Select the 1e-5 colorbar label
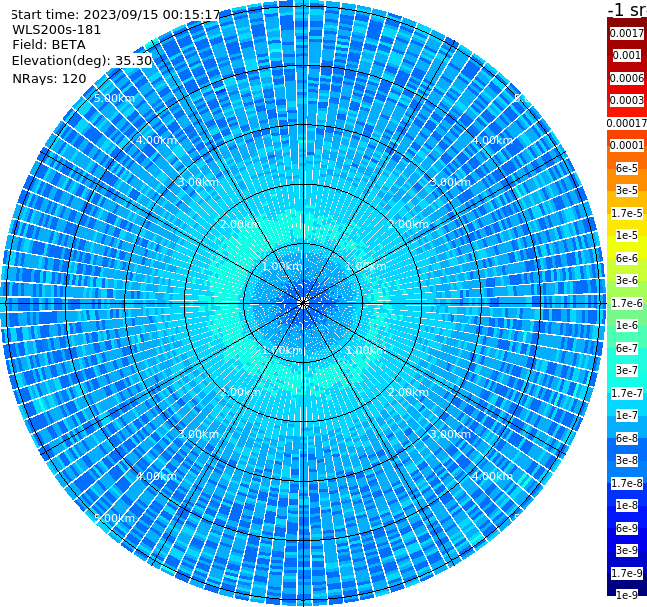Viewport: 647px width, 607px height. click(627, 235)
